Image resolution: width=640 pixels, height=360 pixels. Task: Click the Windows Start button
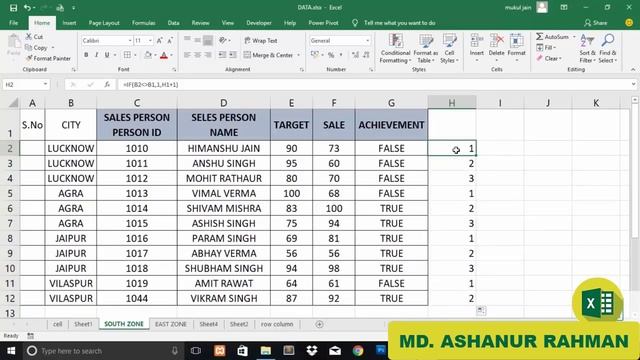coord(11,351)
